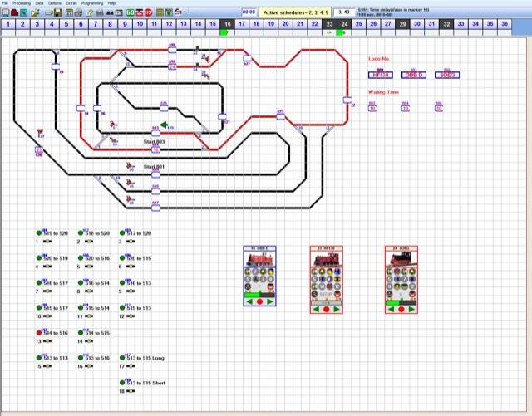This screenshot has width=532, height=416.
Task: Switch to layout page tab 16
Action: tap(227, 25)
